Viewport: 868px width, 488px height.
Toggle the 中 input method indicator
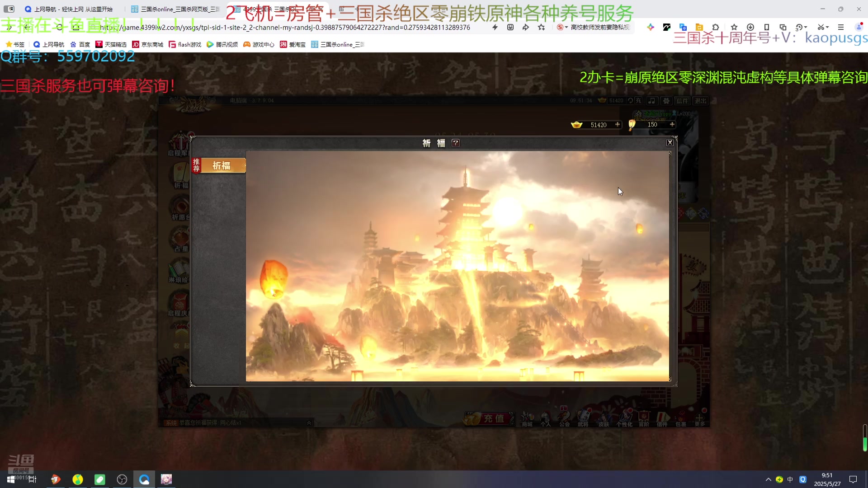pos(790,479)
